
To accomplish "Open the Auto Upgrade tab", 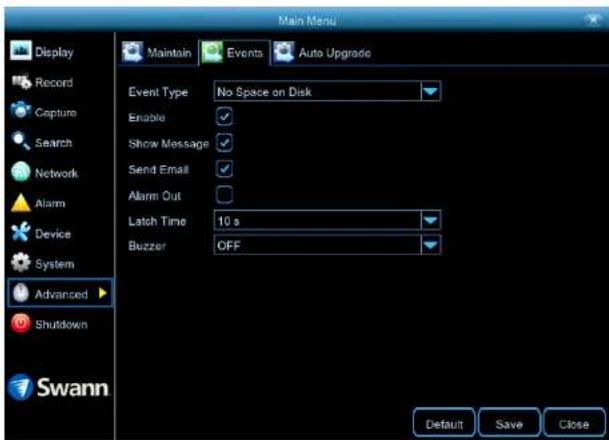I will pos(322,52).
